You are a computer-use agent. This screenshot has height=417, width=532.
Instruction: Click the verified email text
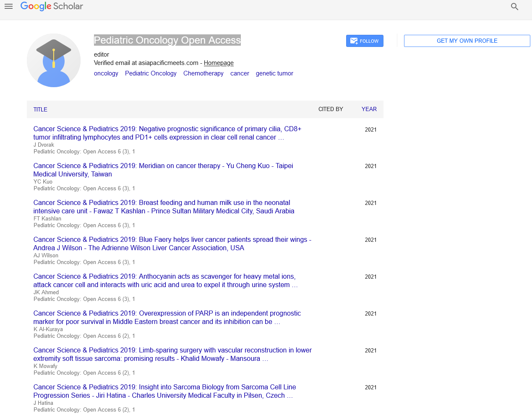(x=146, y=63)
